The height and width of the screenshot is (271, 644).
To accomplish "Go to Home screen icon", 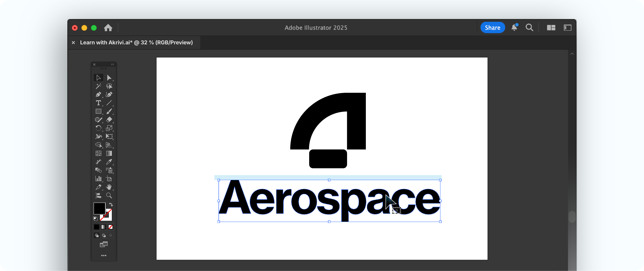I will [x=108, y=28].
